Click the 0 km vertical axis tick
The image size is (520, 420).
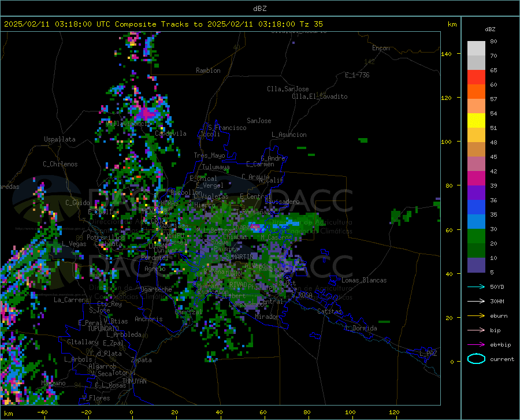452,362
